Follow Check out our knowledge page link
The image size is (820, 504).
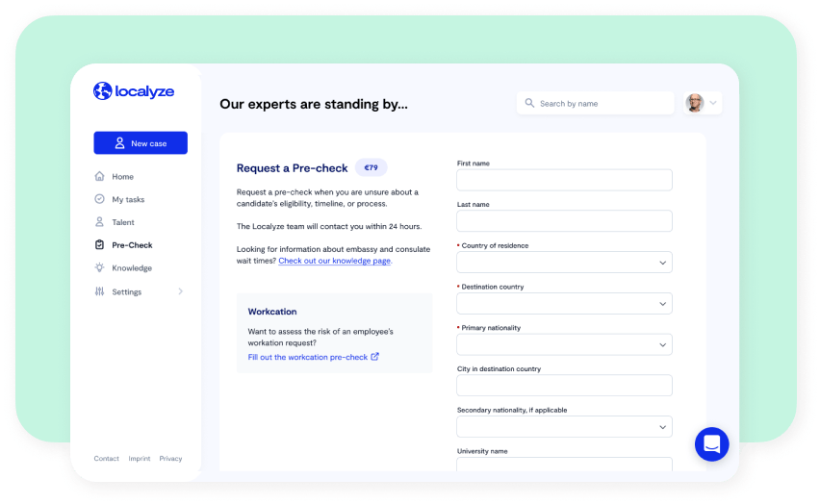[x=334, y=261]
